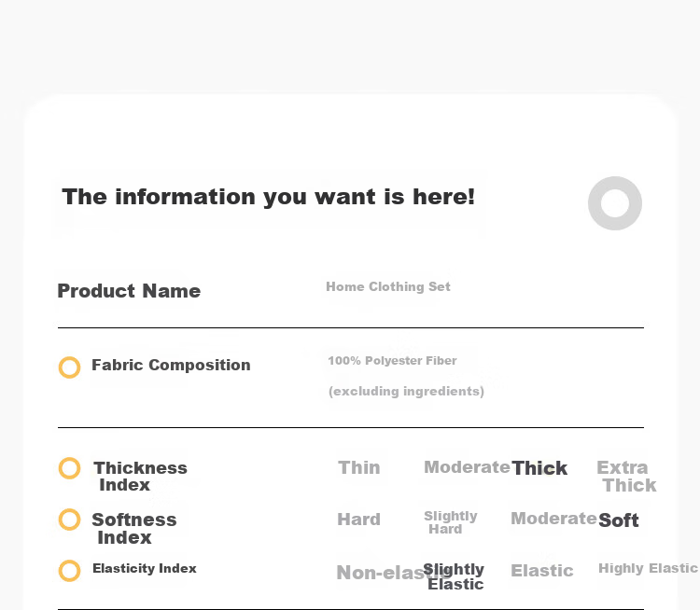Image resolution: width=700 pixels, height=610 pixels.
Task: Click the orange circle beside Softness Index
Action: 70,520
